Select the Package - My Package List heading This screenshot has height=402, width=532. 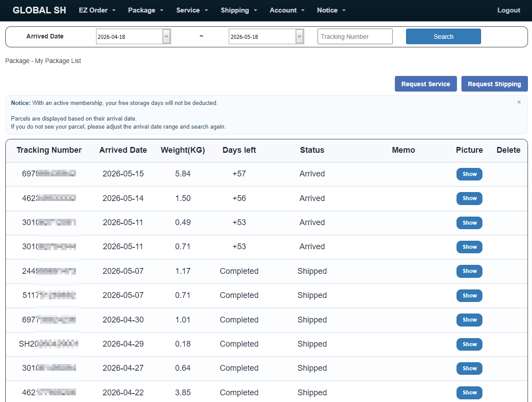(x=43, y=61)
